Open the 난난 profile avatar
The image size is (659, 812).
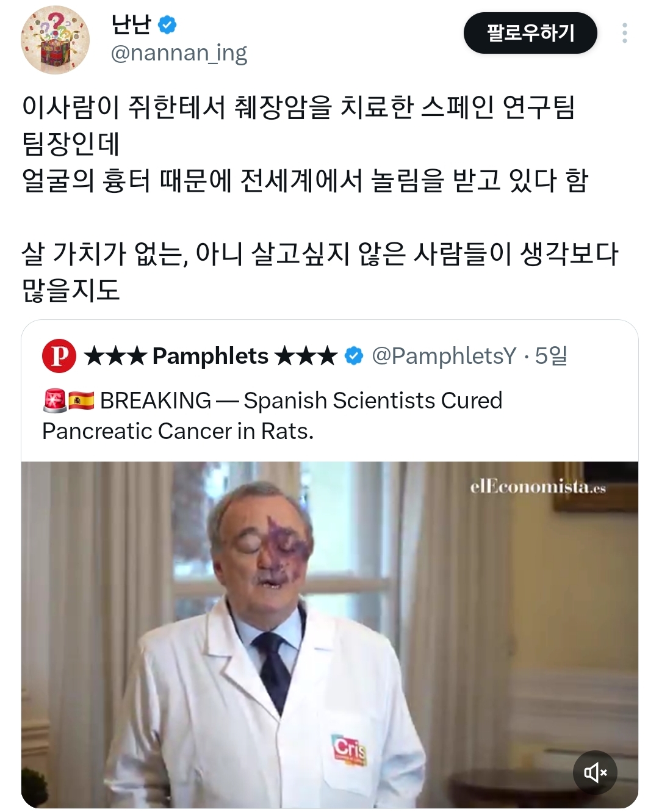pyautogui.click(x=56, y=40)
